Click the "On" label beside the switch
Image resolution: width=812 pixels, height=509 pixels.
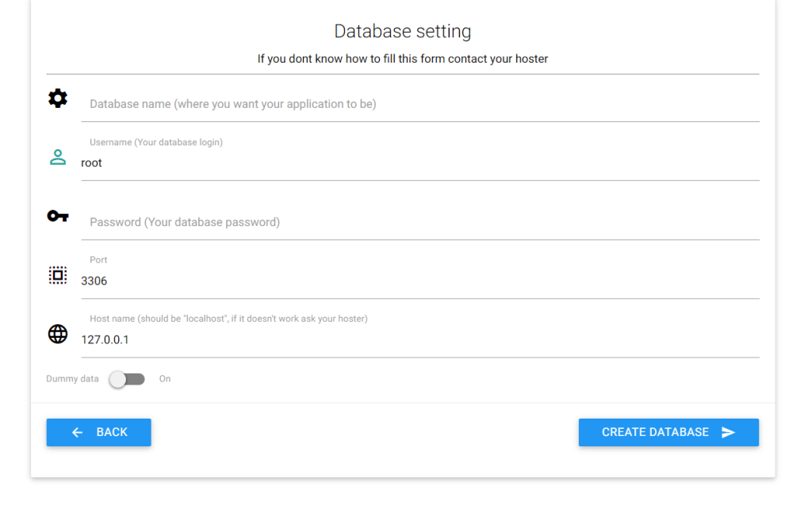[x=165, y=379]
